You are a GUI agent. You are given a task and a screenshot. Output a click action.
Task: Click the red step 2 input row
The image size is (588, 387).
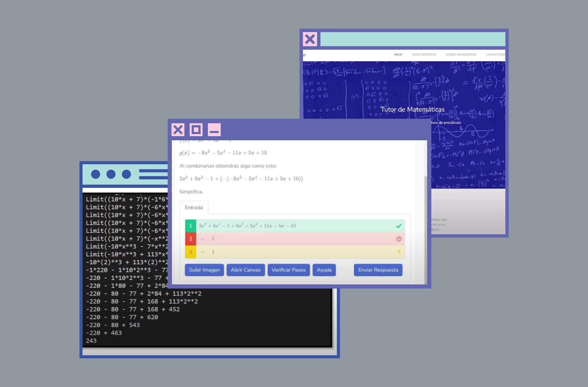coord(294,239)
